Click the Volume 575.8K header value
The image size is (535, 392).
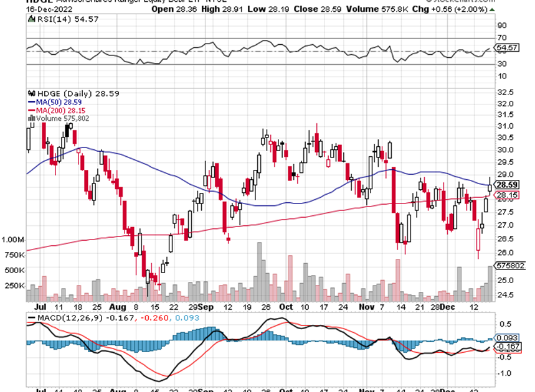[x=377, y=9]
